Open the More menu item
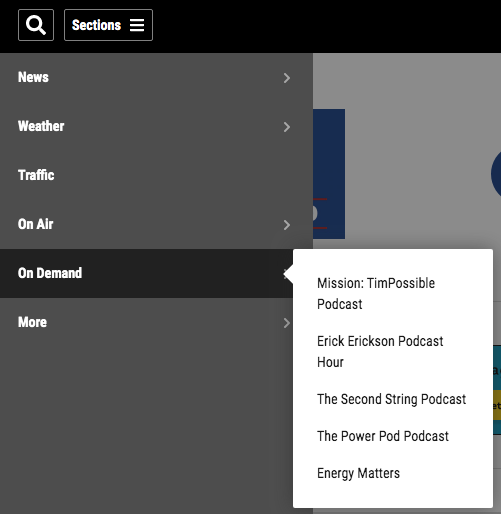 156,322
